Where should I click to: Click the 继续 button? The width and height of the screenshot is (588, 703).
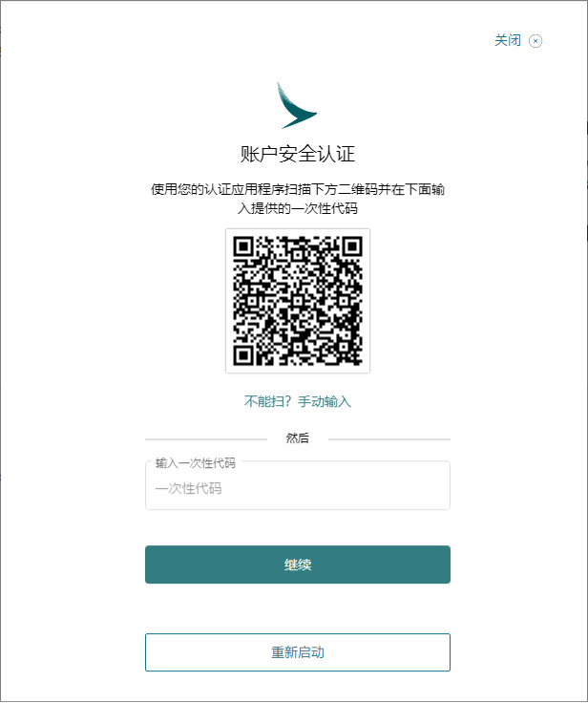coord(298,565)
